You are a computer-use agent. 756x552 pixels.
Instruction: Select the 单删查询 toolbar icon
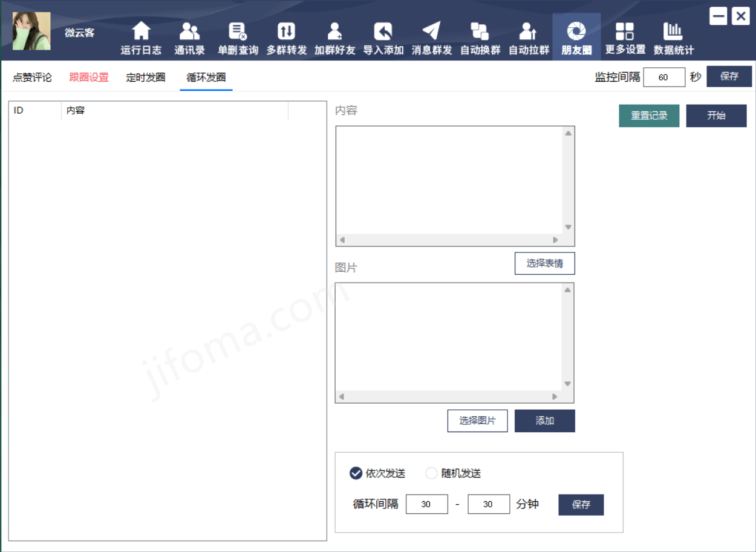tap(238, 31)
